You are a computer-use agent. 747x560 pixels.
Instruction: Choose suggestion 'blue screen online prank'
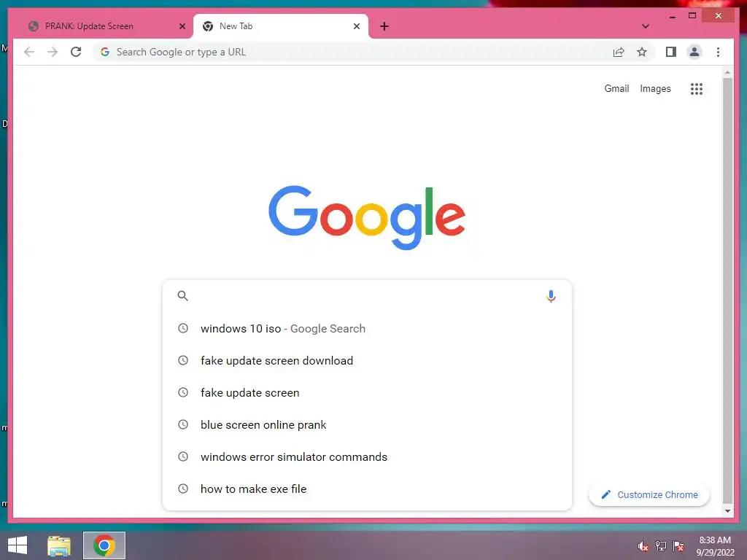tap(367, 424)
